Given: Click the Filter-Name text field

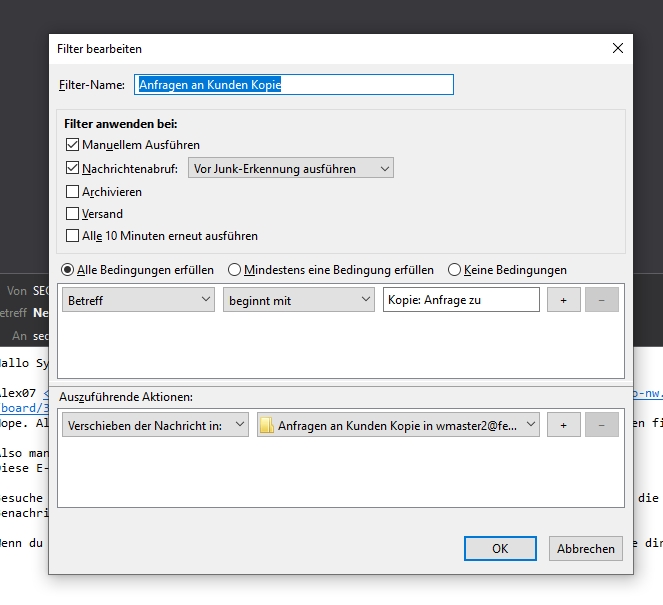Looking at the screenshot, I should (294, 85).
